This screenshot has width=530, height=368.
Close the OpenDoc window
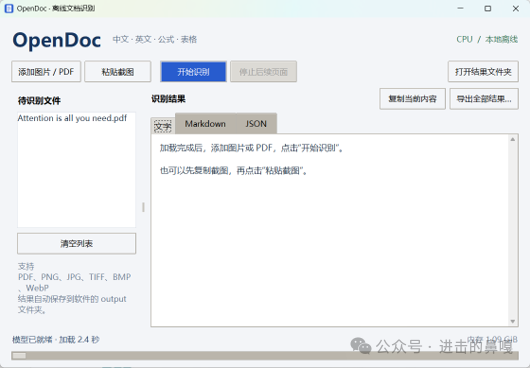click(x=516, y=8)
